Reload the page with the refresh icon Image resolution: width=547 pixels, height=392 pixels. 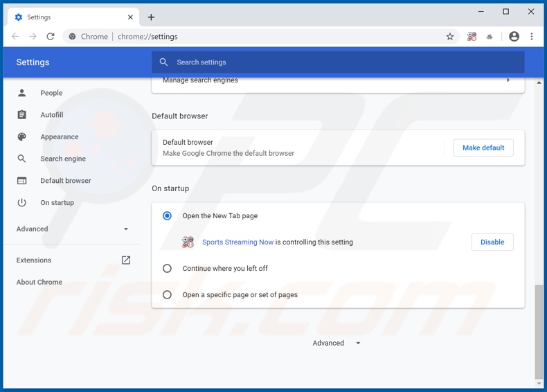[x=51, y=36]
